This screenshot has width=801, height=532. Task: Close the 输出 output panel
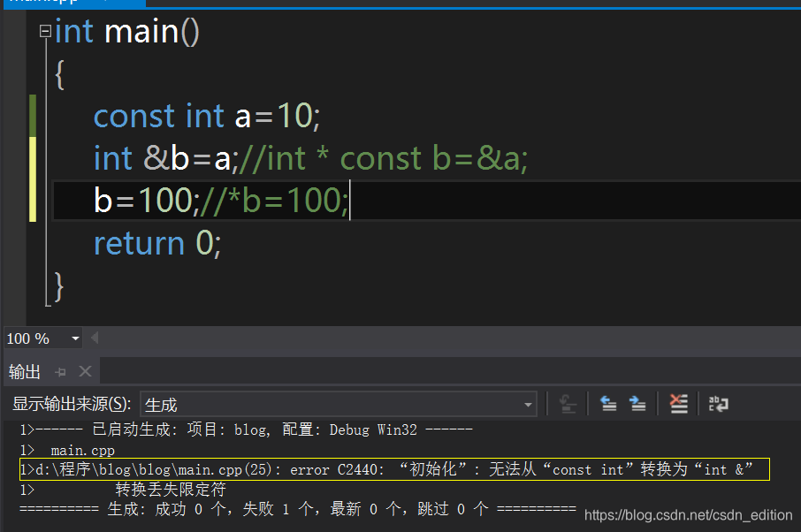(85, 371)
